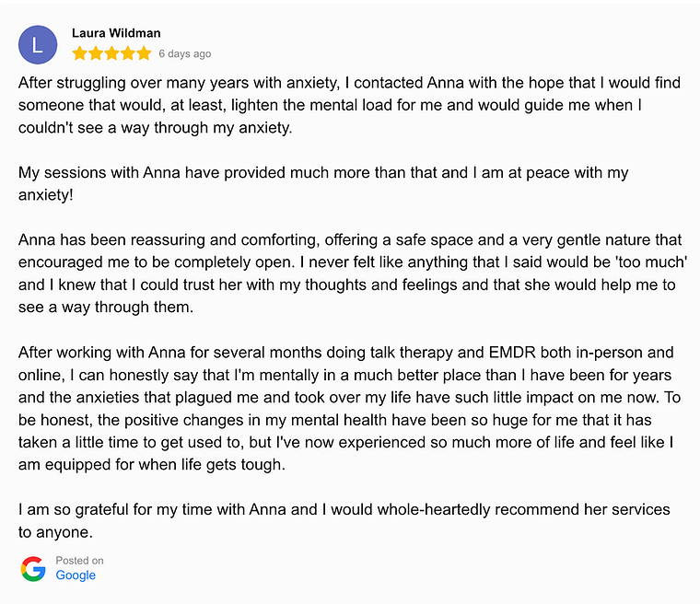Click the Google G logo

coord(33,569)
